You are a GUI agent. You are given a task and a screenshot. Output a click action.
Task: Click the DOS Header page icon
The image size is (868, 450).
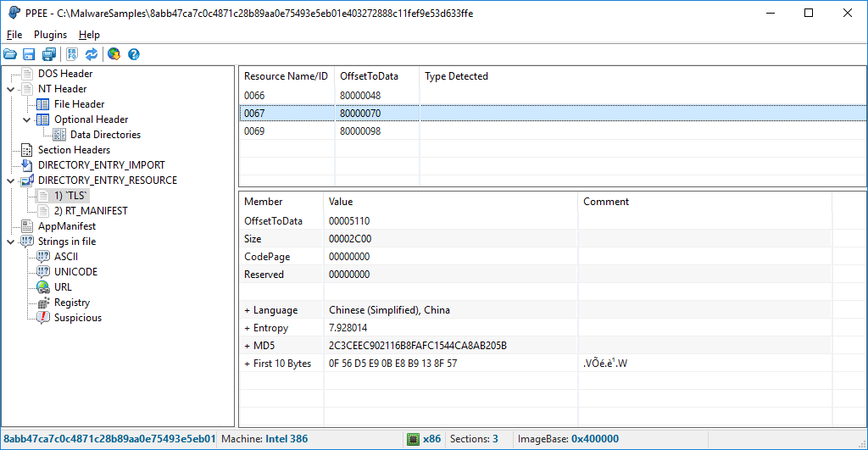(x=26, y=74)
